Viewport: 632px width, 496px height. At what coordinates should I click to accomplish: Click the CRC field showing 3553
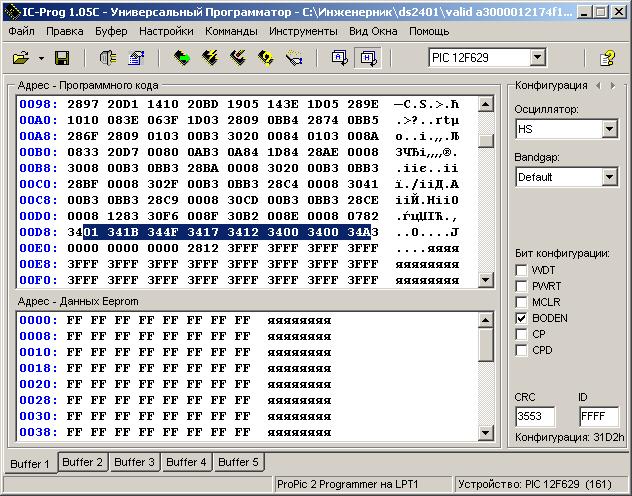click(534, 416)
